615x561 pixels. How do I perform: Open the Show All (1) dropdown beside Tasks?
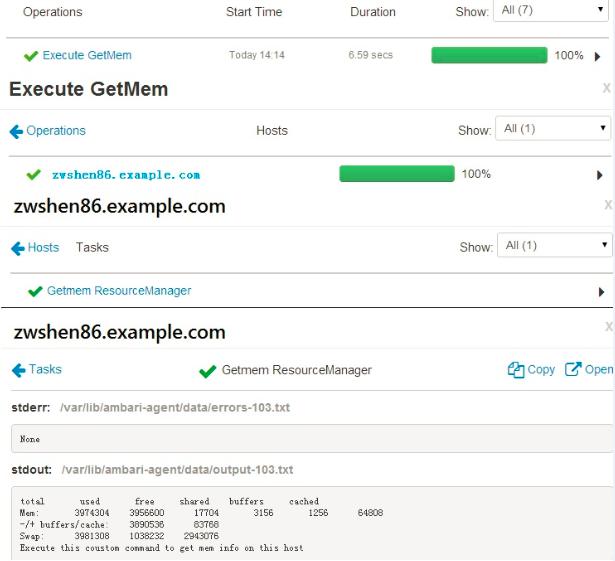pyautogui.click(x=554, y=245)
